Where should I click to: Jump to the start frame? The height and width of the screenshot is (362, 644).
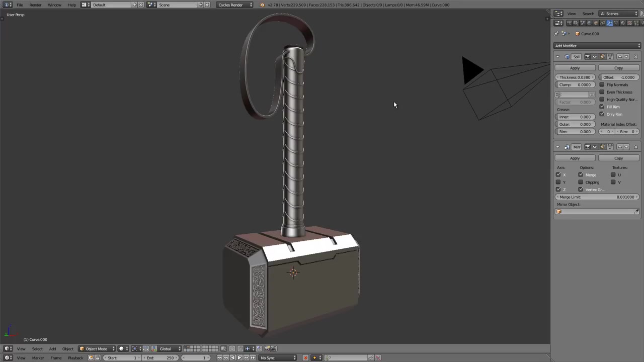point(219,358)
